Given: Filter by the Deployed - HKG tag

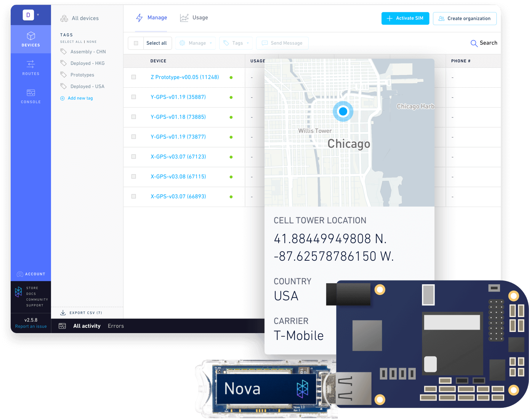Looking at the screenshot, I should pyautogui.click(x=88, y=63).
